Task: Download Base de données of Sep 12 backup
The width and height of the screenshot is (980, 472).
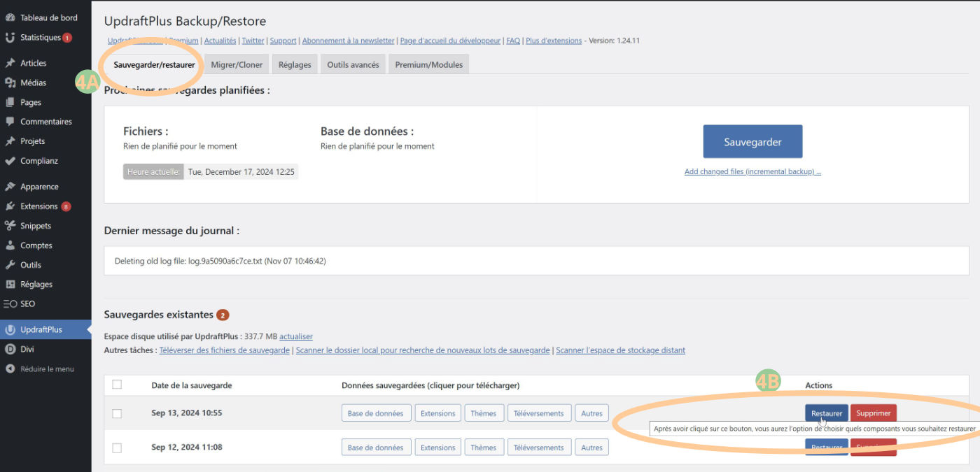Action: pyautogui.click(x=376, y=448)
